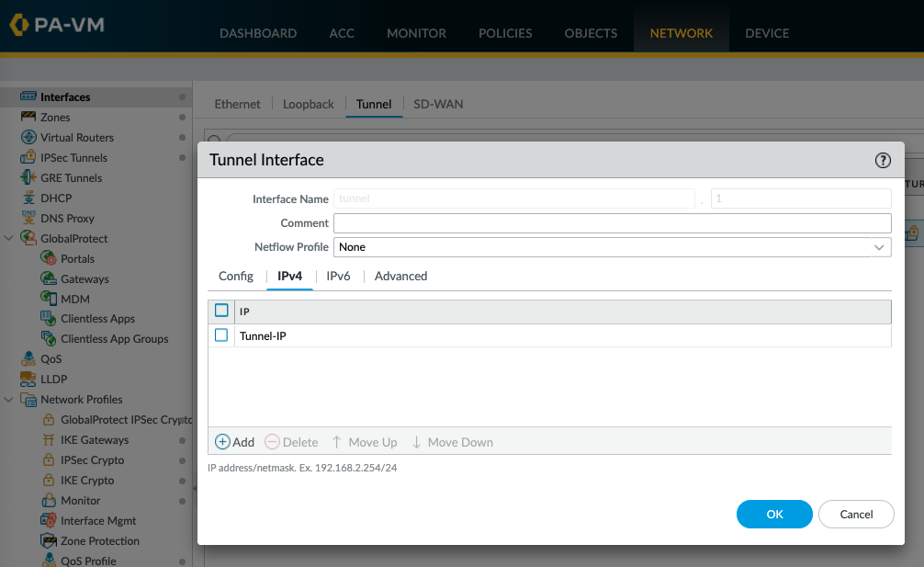
Task: Click the PA-VM logo icon
Action: 19,25
